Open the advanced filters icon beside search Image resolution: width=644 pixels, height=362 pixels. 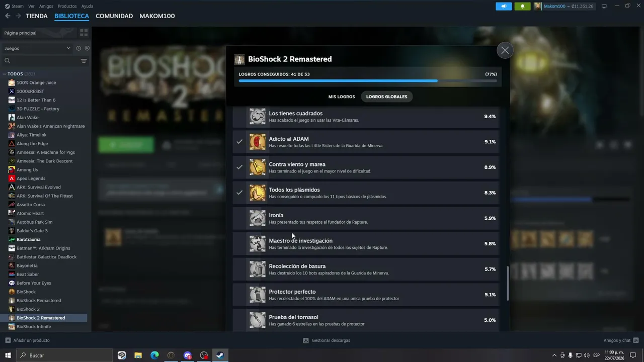[x=84, y=61]
